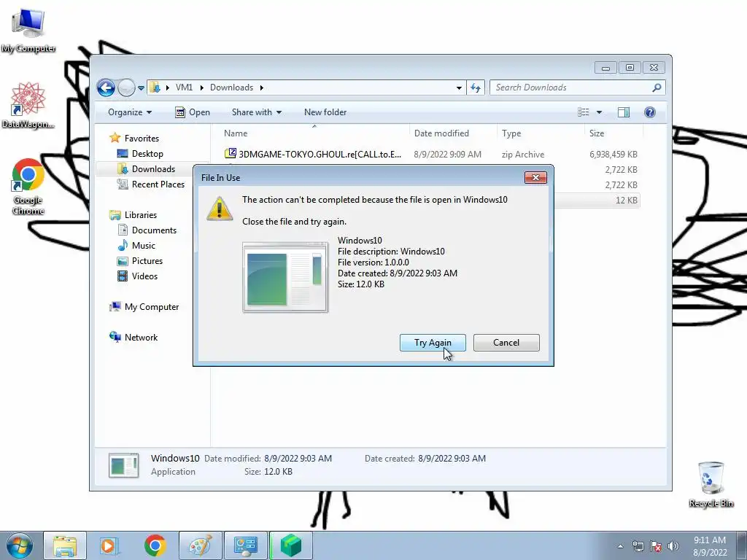Open Recent Places
The width and height of the screenshot is (747, 560).
[158, 184]
